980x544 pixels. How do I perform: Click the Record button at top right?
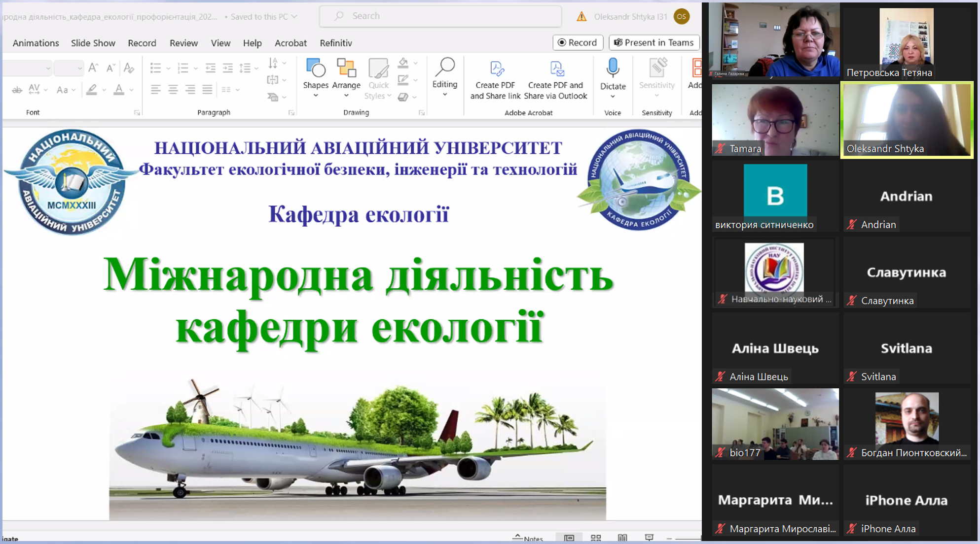[x=577, y=42]
